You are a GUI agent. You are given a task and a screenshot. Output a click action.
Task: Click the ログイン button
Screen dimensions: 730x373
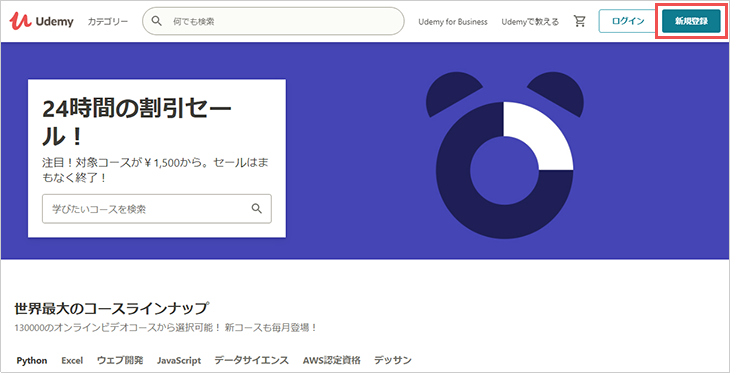[x=628, y=21]
